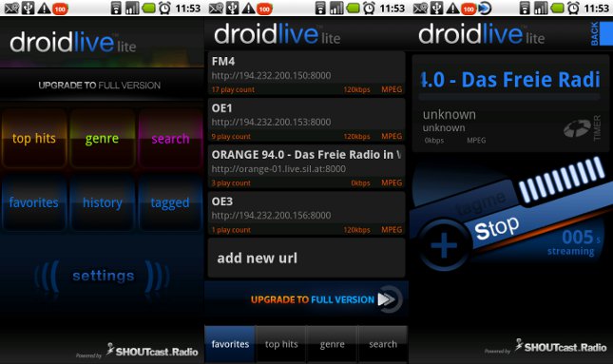
Task: Switch to the search bottom tab
Action: click(x=383, y=344)
